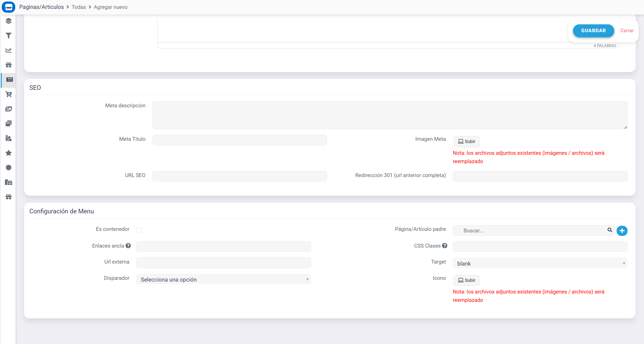Select the pages/articles list sidebar icon
This screenshot has height=344, width=644.
click(9, 80)
